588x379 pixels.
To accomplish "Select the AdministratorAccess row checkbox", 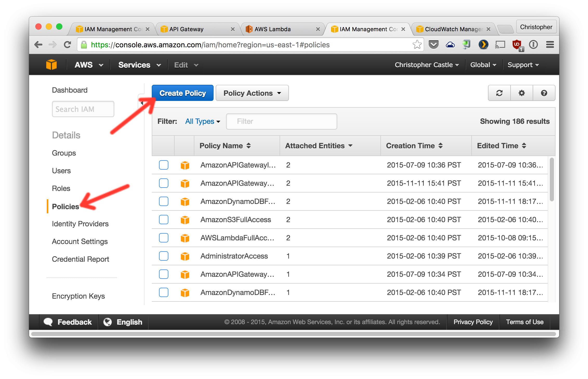I will [x=164, y=256].
